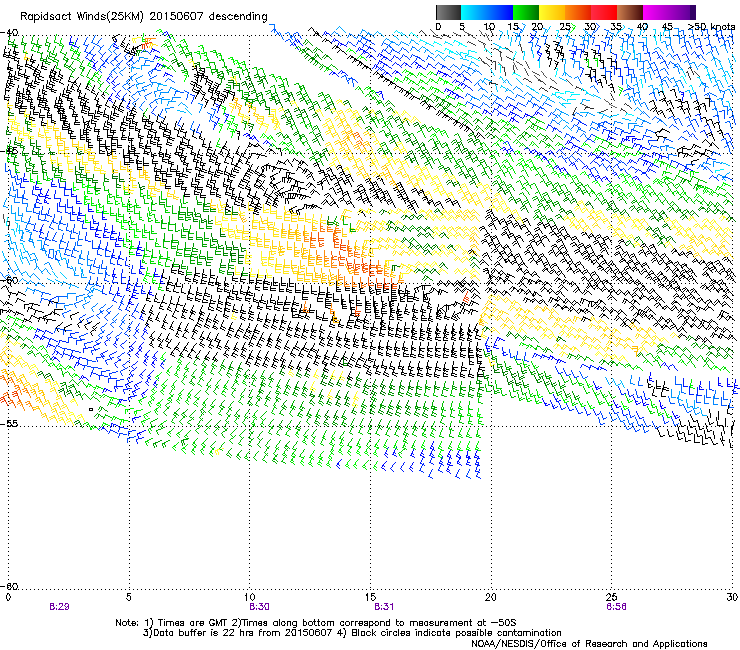Click the 'Times are GMT' note line
Screen dimensions: 740x650
coord(315,623)
